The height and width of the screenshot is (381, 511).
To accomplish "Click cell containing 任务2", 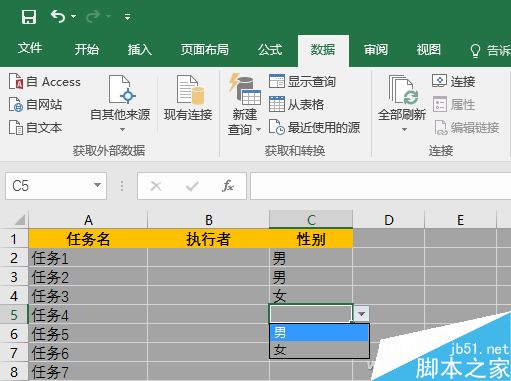I will pos(88,277).
